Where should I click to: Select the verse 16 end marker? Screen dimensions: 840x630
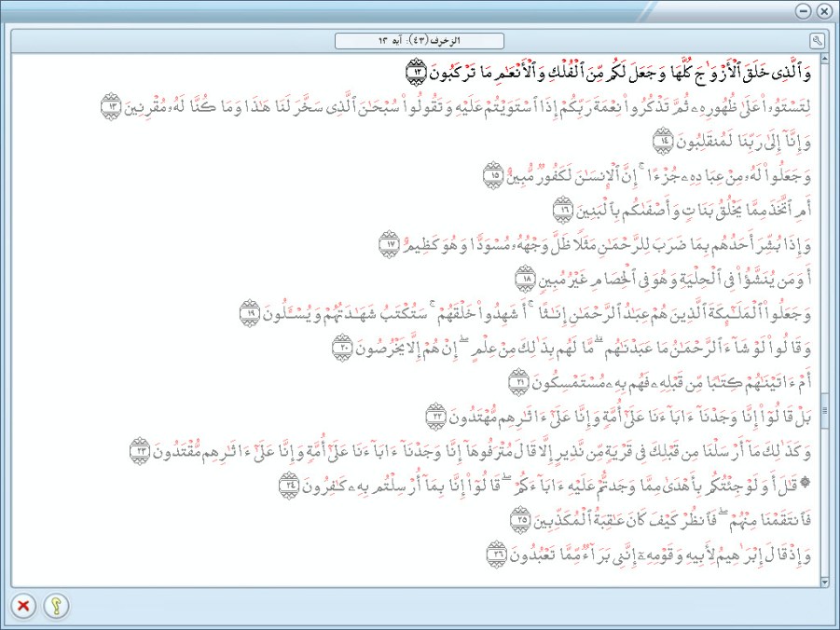(563, 210)
